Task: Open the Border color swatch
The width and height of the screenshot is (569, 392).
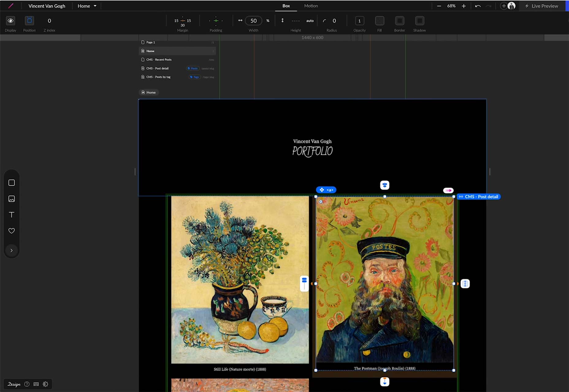Action: click(399, 21)
